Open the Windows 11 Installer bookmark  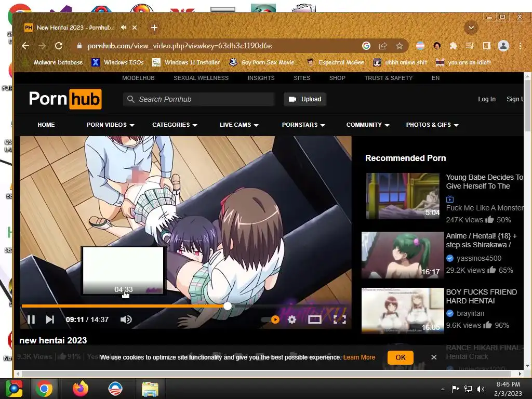click(x=187, y=62)
